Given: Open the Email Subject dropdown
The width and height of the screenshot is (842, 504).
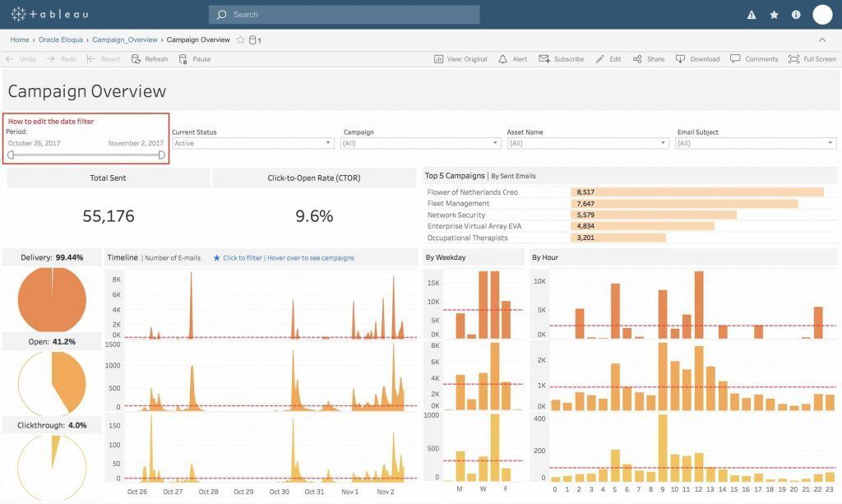Looking at the screenshot, I should 756,143.
